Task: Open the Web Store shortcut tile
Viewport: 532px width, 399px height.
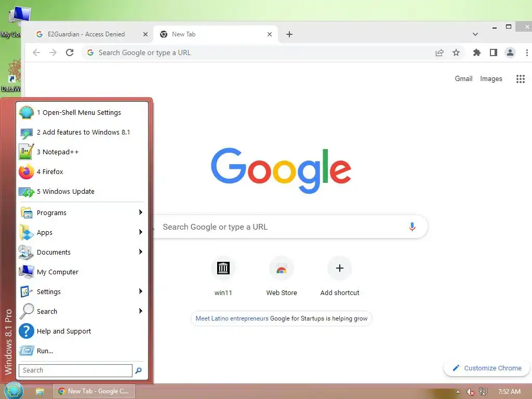Action: pyautogui.click(x=281, y=276)
